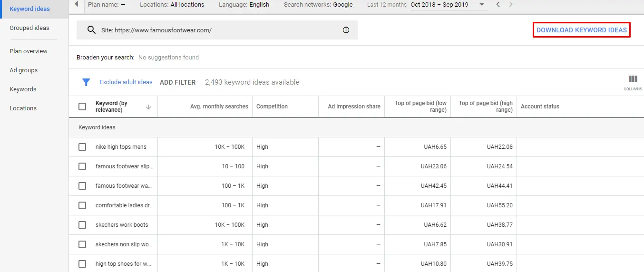Check the box for comfortable ladies dr row
Image resolution: width=644 pixels, height=272 pixels.
pyautogui.click(x=82, y=205)
